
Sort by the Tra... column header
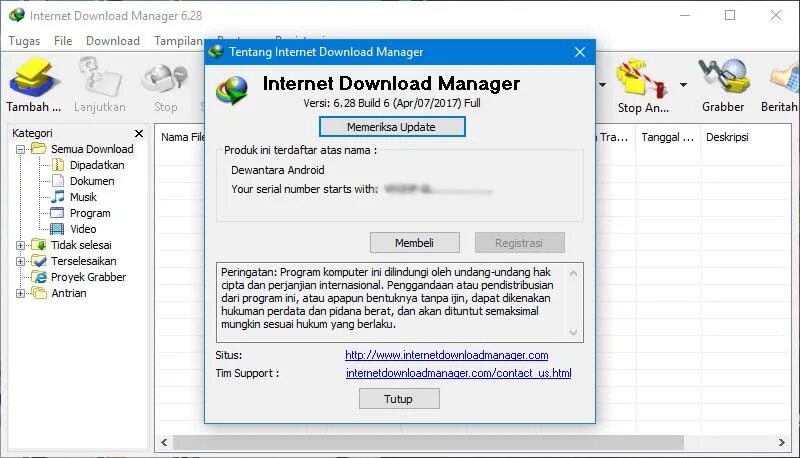(x=614, y=137)
